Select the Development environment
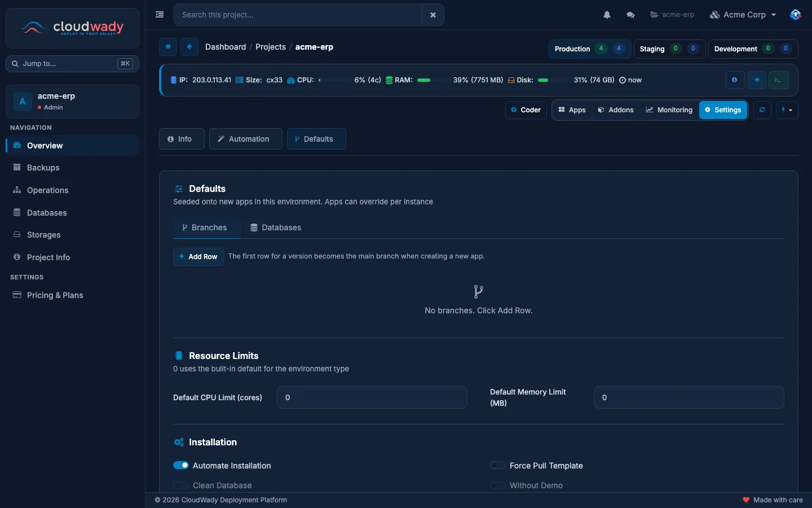The height and width of the screenshot is (508, 812). point(753,49)
